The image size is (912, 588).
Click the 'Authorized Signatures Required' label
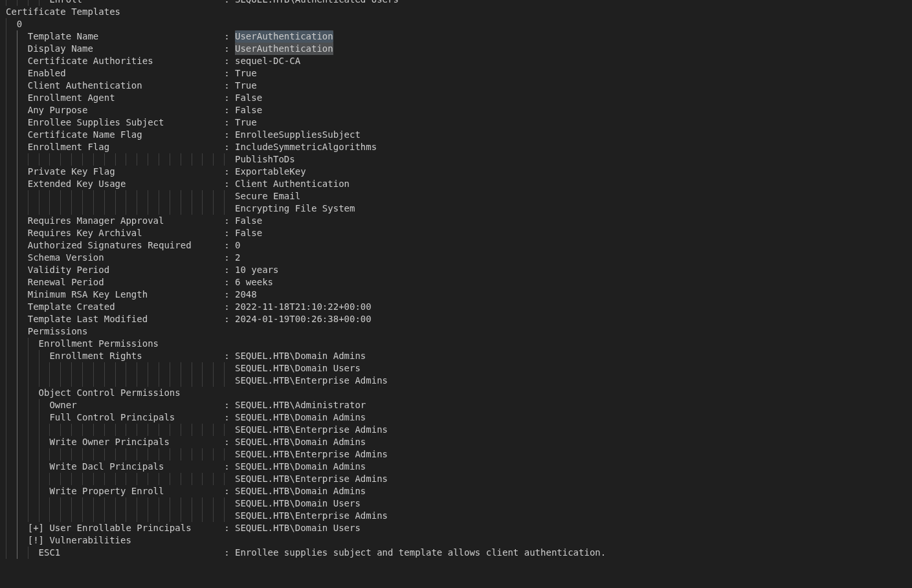point(109,245)
